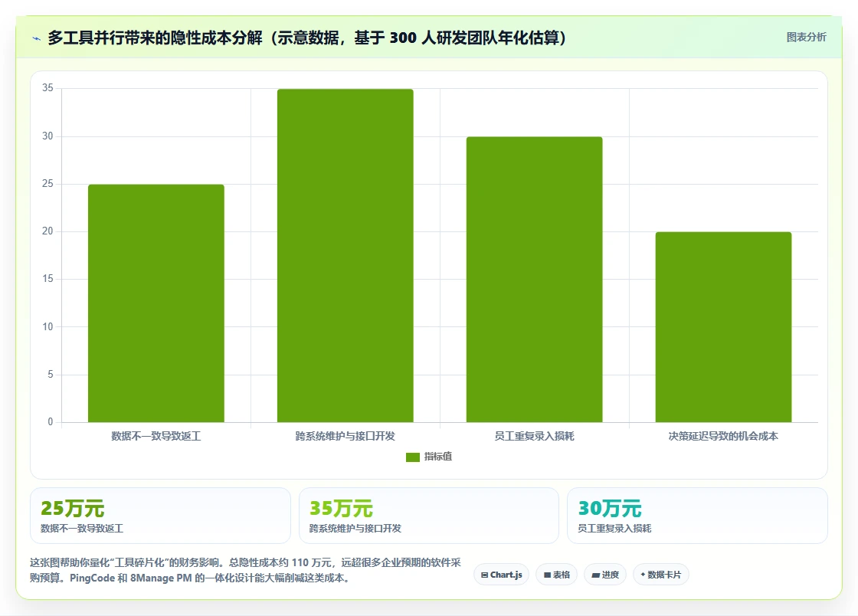Click the 跨系统维护与接口开发 bar

pyautogui.click(x=345, y=255)
